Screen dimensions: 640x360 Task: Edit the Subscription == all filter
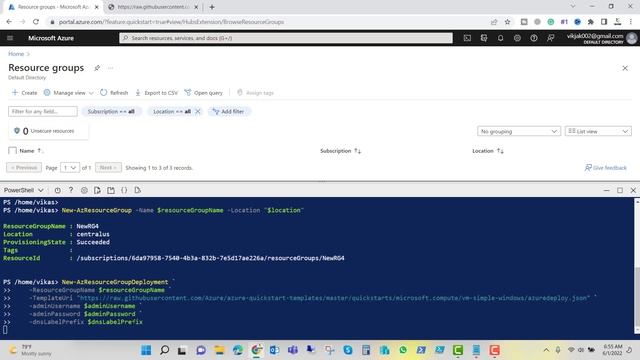(x=111, y=111)
